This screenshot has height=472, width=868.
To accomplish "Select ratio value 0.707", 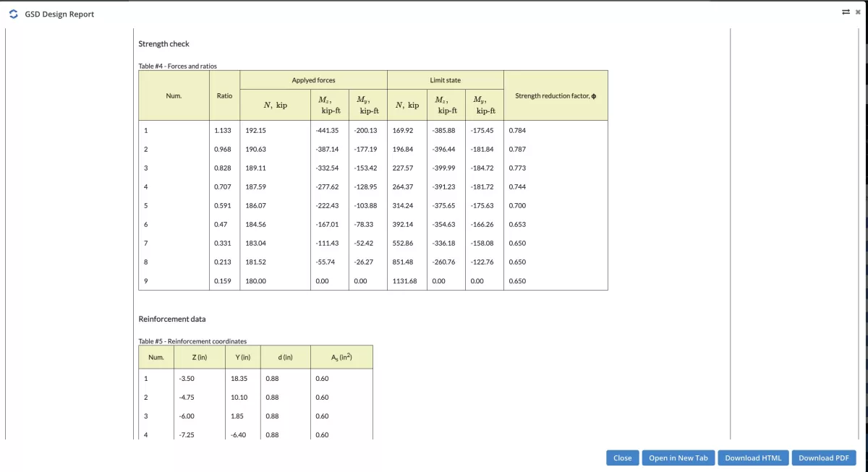I will coord(223,186).
